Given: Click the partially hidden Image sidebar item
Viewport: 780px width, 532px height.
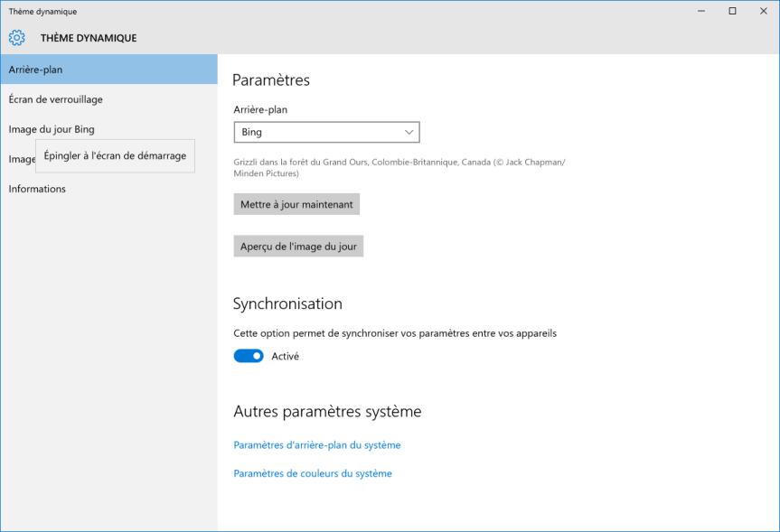Looking at the screenshot, I should (22, 159).
